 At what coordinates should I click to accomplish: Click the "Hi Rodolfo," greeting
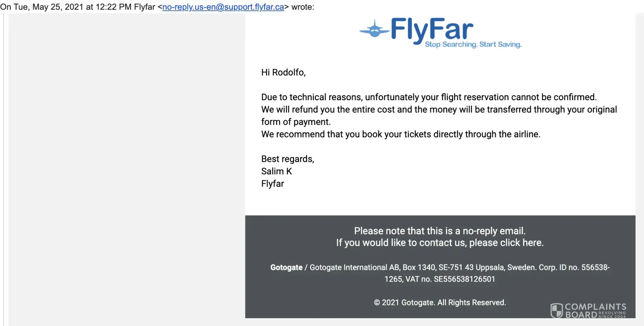click(x=283, y=72)
